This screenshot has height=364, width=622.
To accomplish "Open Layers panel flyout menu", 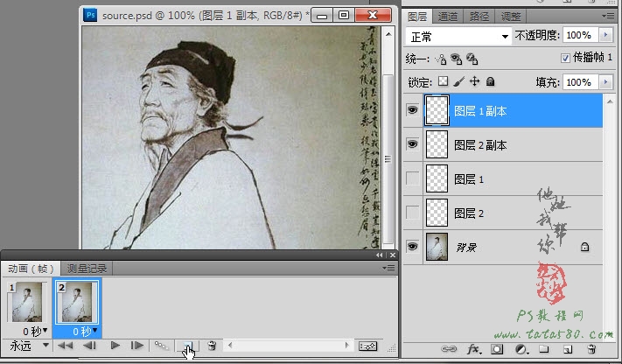I will (608, 16).
